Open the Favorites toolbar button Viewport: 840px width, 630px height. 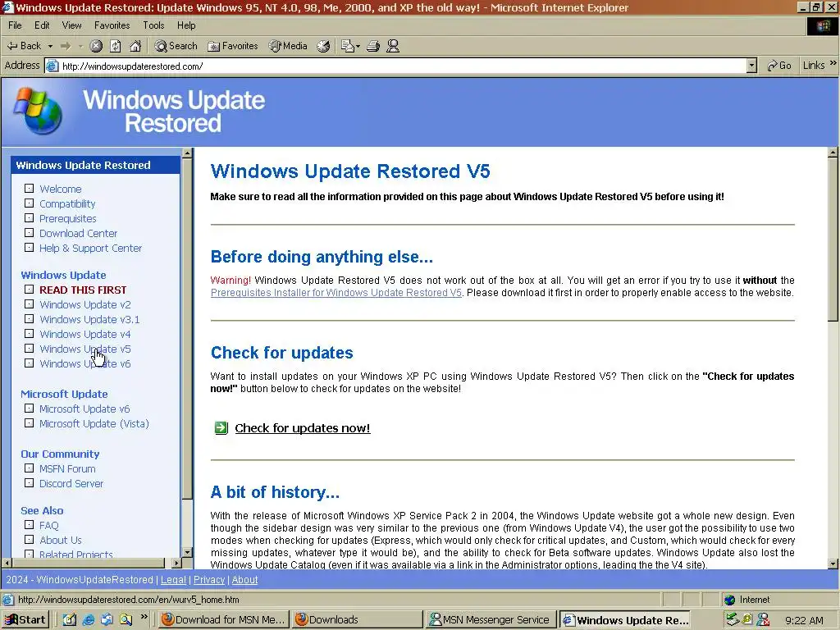coord(233,46)
